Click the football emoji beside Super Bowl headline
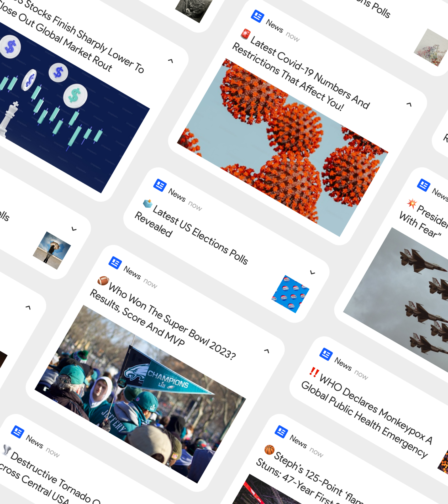 tap(103, 281)
